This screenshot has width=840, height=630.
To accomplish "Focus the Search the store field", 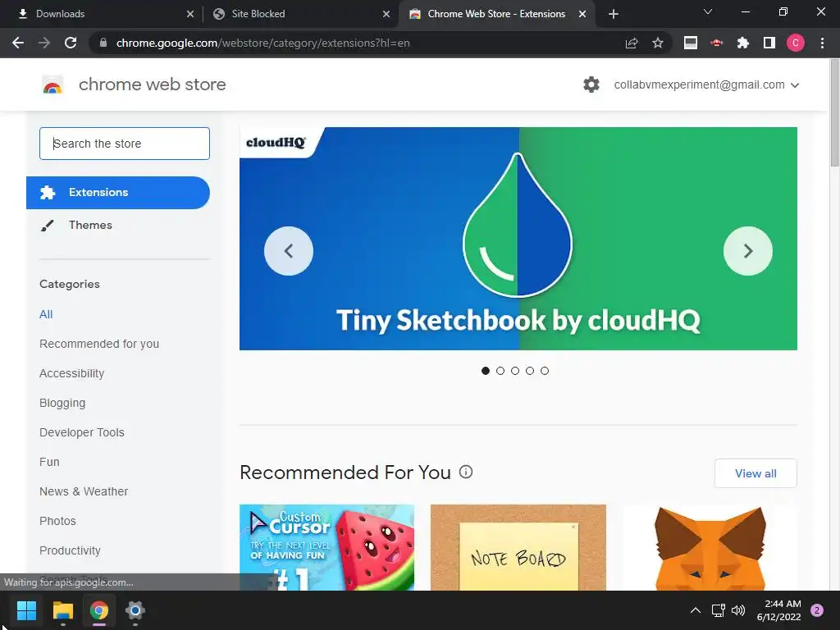I will pyautogui.click(x=125, y=144).
